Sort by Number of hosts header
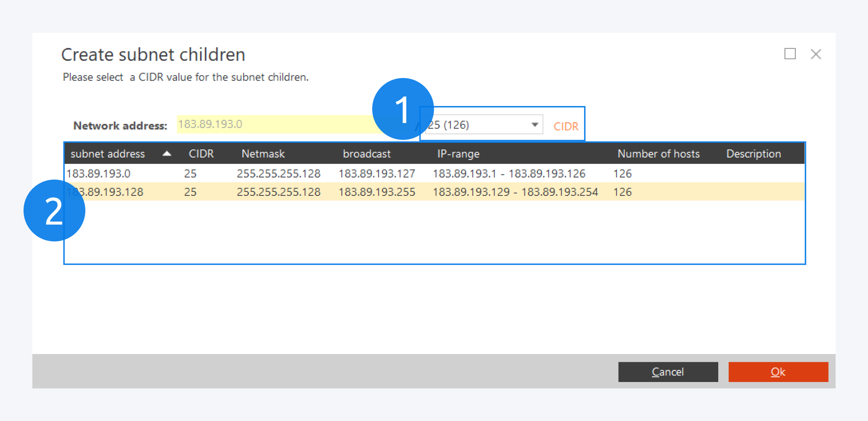868x421 pixels. 658,153
